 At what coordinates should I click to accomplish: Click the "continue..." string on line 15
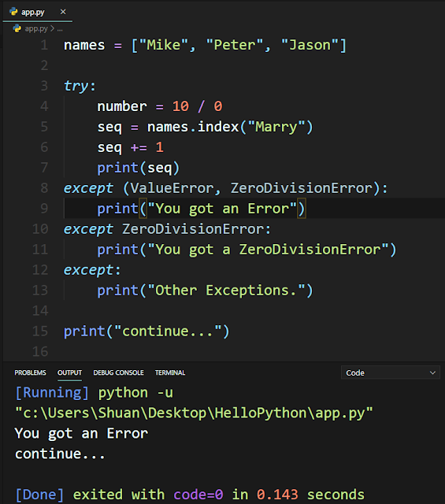point(168,331)
